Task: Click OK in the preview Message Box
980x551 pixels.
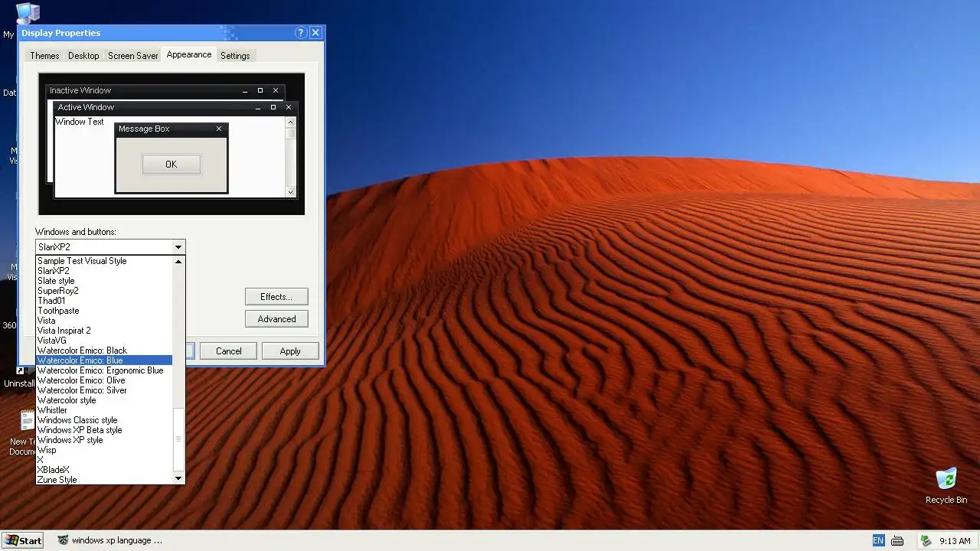Action: click(x=171, y=165)
